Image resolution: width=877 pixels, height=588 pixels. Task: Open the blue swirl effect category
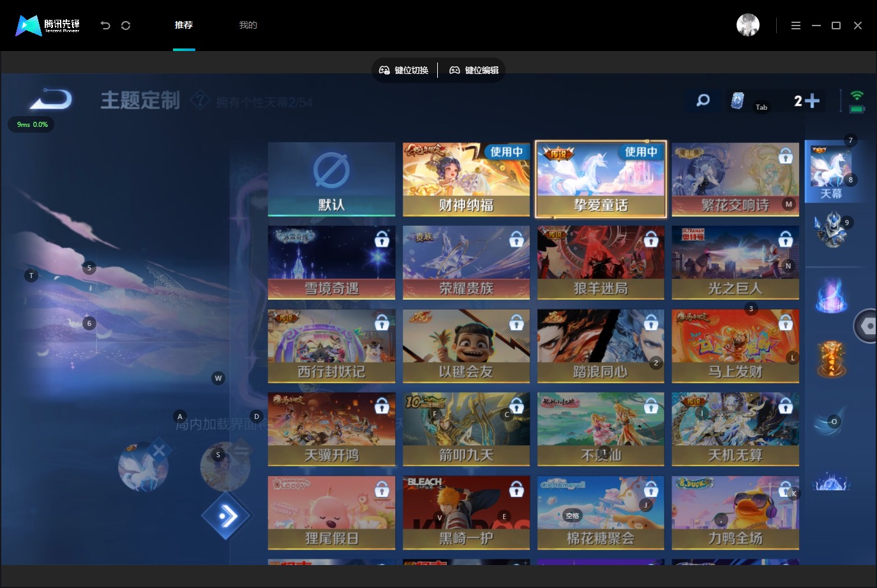830,422
